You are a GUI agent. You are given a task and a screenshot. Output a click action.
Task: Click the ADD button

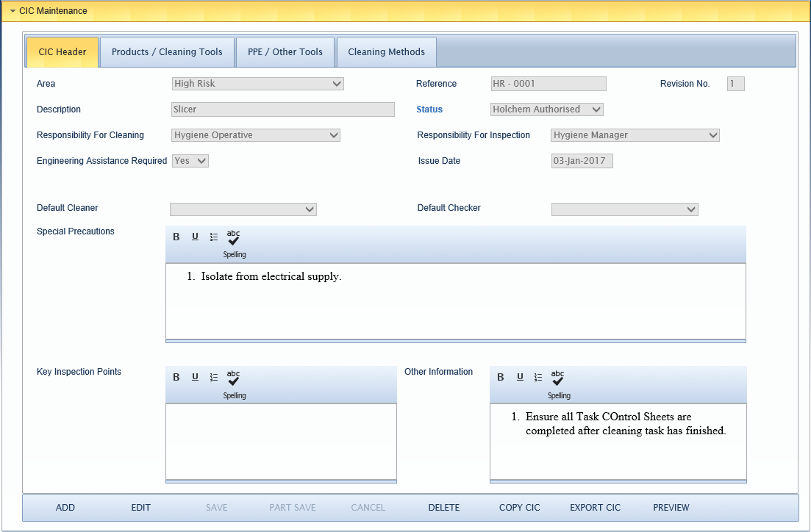point(65,508)
